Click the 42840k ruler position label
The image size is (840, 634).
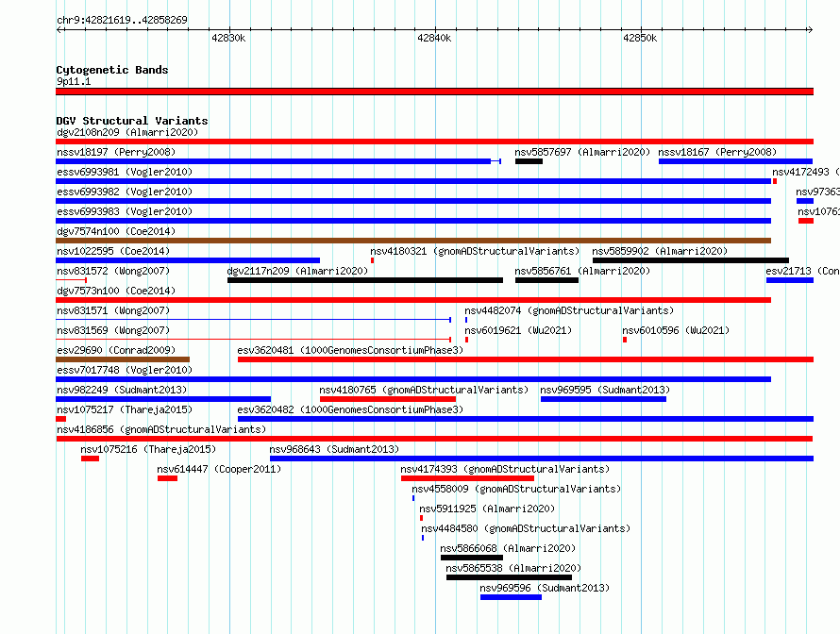pyautogui.click(x=434, y=38)
